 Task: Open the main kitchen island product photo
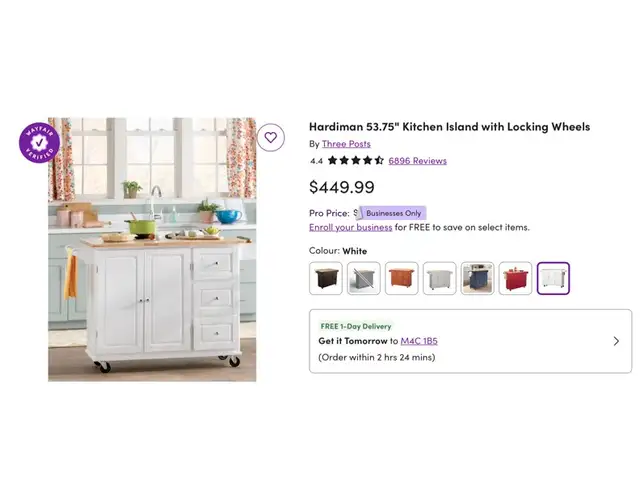(x=152, y=250)
